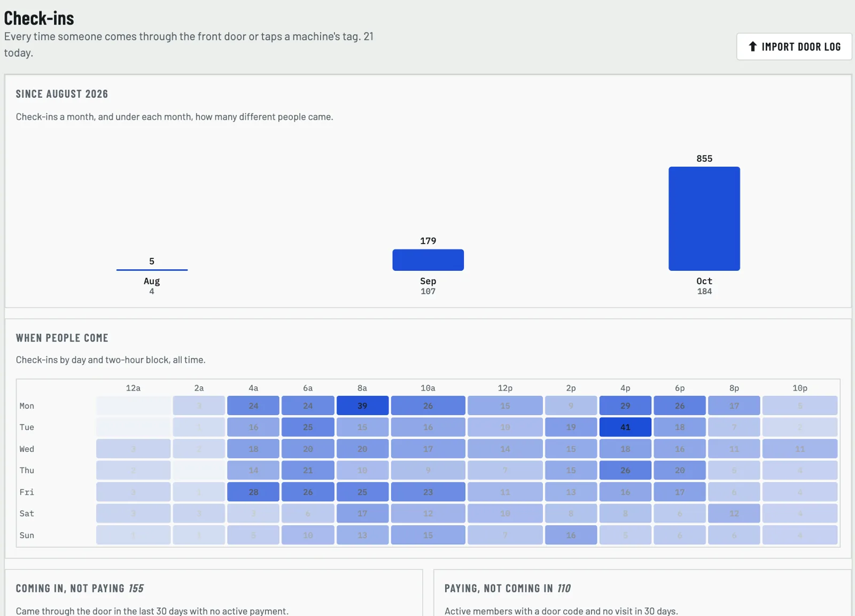The width and height of the screenshot is (855, 616).
Task: Click the Since August 2026 section heading
Action: click(x=62, y=94)
